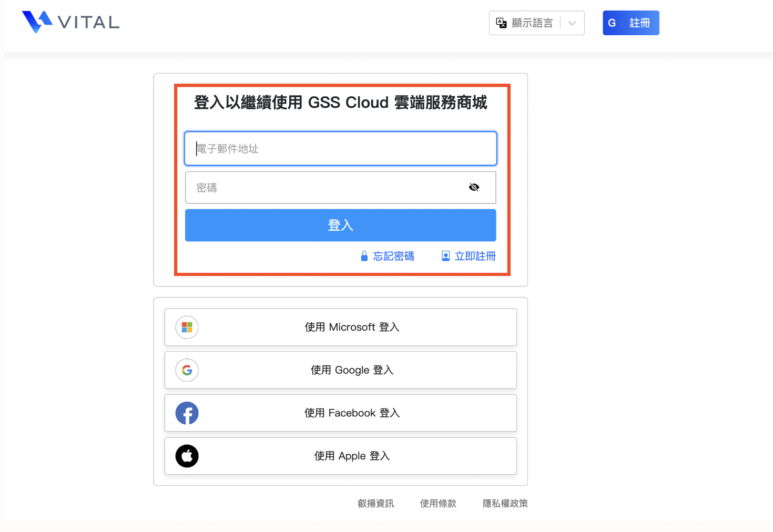Screen dimensions: 773x532
Task: Click the Apple logo icon
Action: [x=187, y=456]
